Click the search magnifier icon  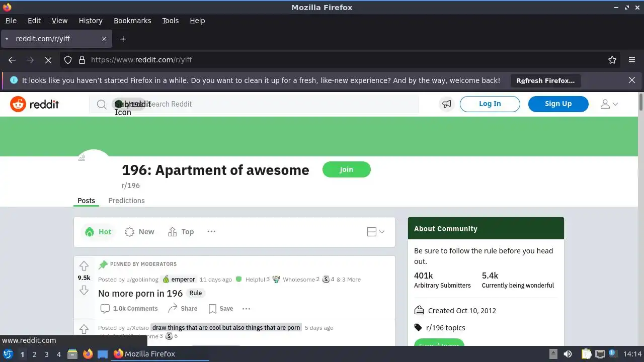(102, 104)
